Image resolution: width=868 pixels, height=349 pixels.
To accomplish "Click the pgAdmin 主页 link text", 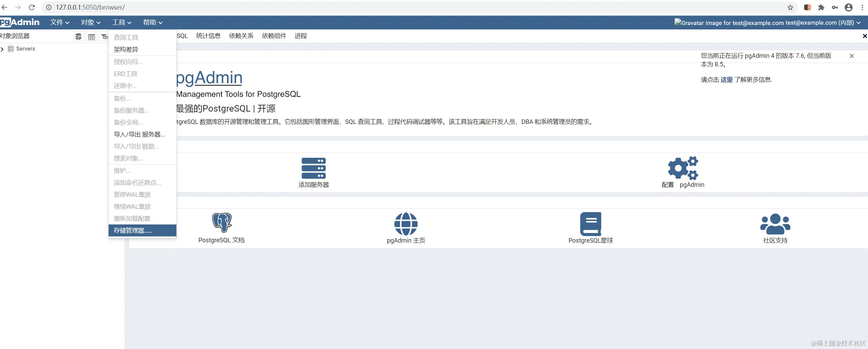I will click(406, 241).
